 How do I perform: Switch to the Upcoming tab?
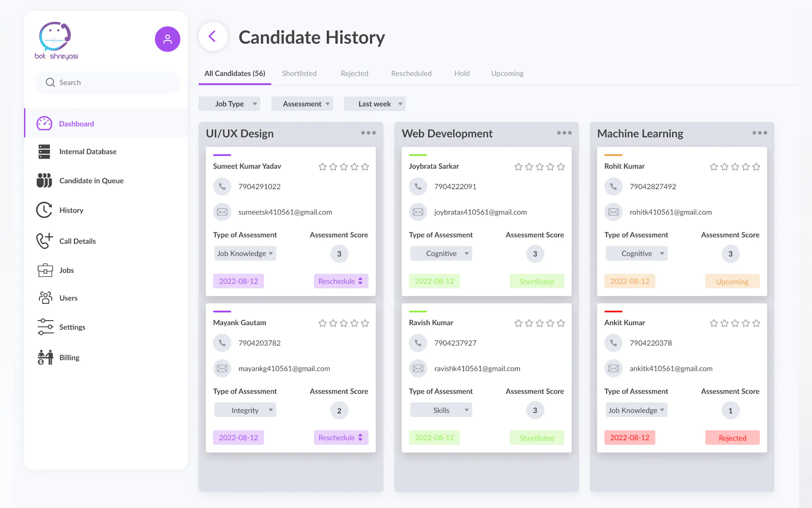coord(507,73)
